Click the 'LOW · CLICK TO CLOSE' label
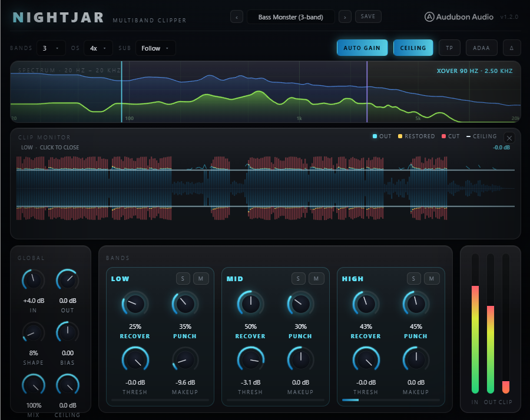The width and height of the screenshot is (530, 420). point(50,148)
